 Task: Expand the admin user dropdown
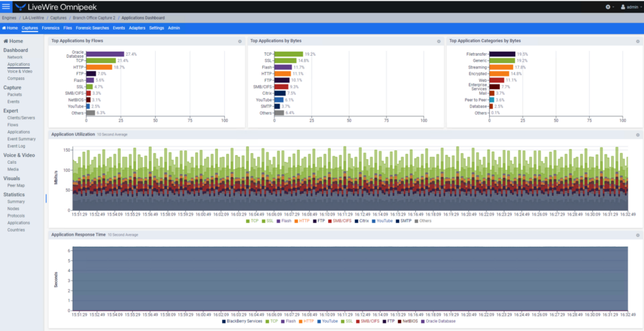[x=631, y=7]
